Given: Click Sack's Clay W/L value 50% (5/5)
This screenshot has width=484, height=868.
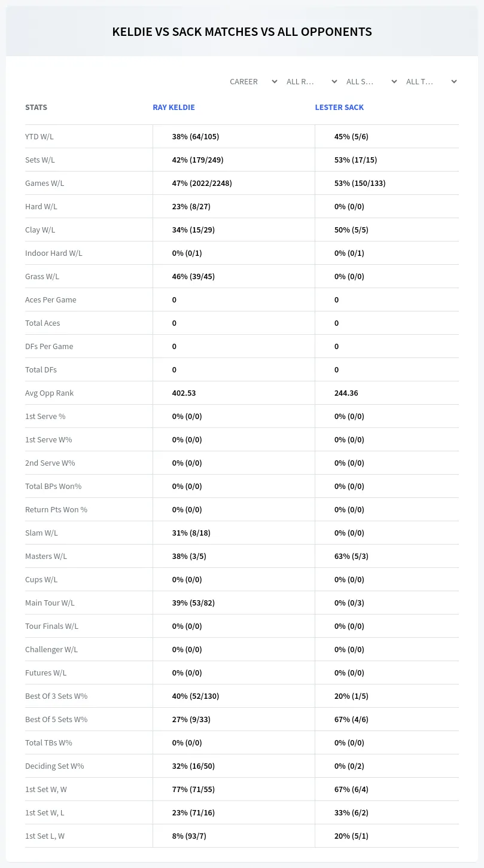Looking at the screenshot, I should pos(351,230).
